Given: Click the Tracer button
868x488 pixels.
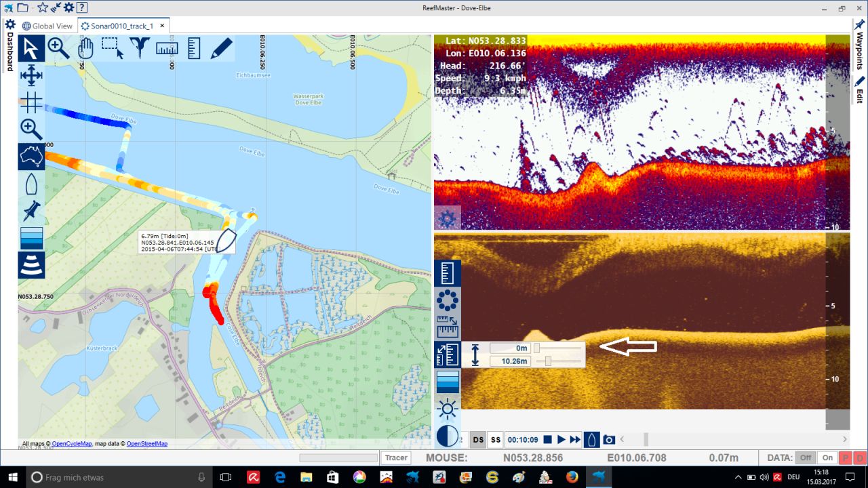Looking at the screenshot, I should click(x=396, y=458).
